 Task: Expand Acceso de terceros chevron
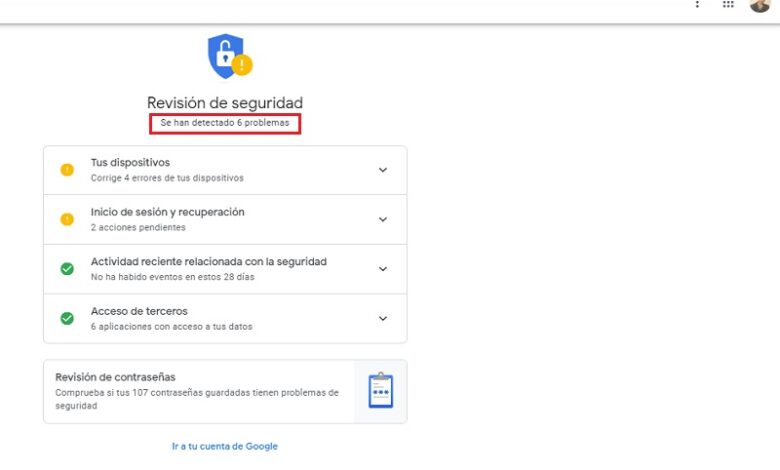[383, 318]
